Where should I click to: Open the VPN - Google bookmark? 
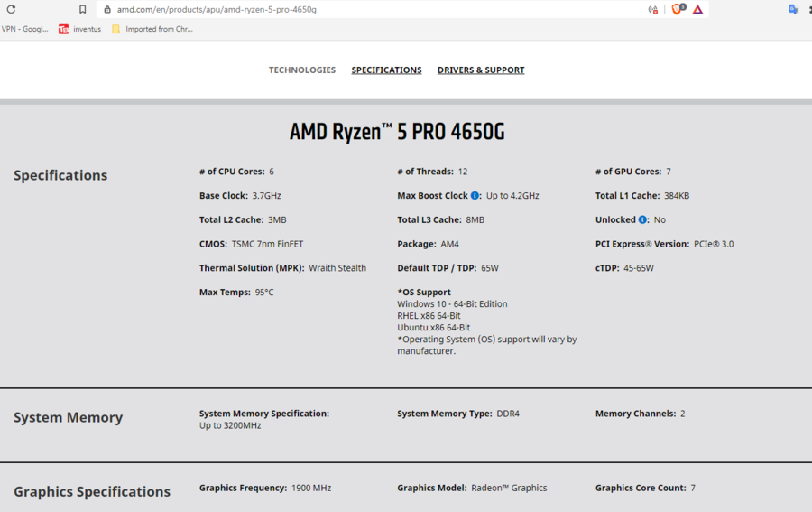(x=24, y=29)
